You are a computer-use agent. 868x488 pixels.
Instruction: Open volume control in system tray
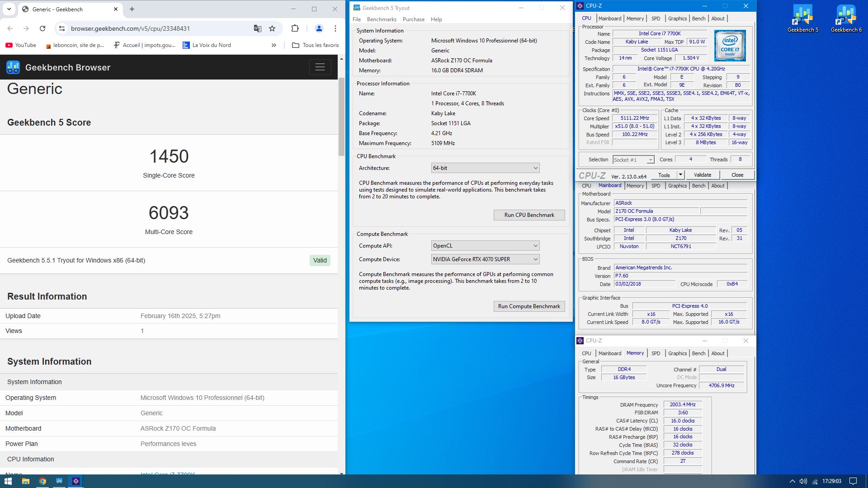(x=803, y=481)
